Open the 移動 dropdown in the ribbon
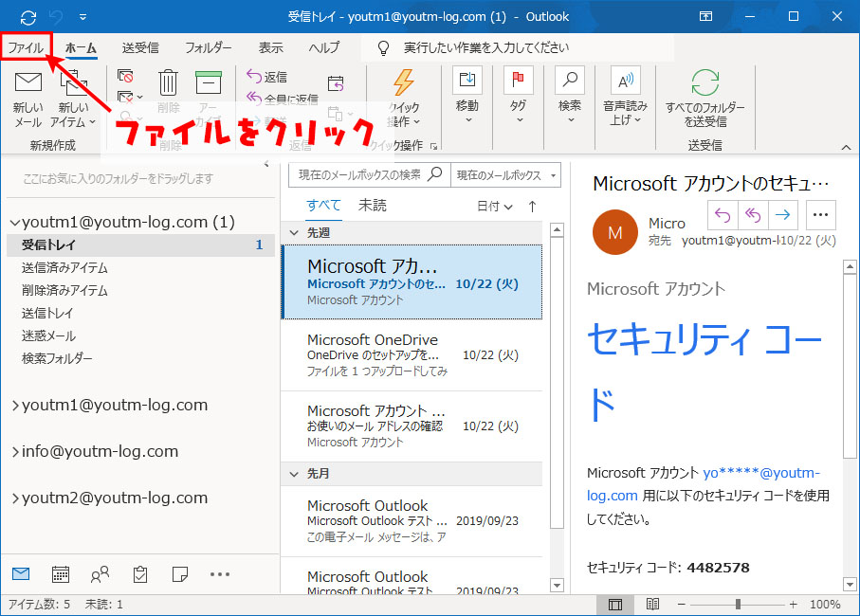Viewport: 860px width, 616px height. click(467, 96)
